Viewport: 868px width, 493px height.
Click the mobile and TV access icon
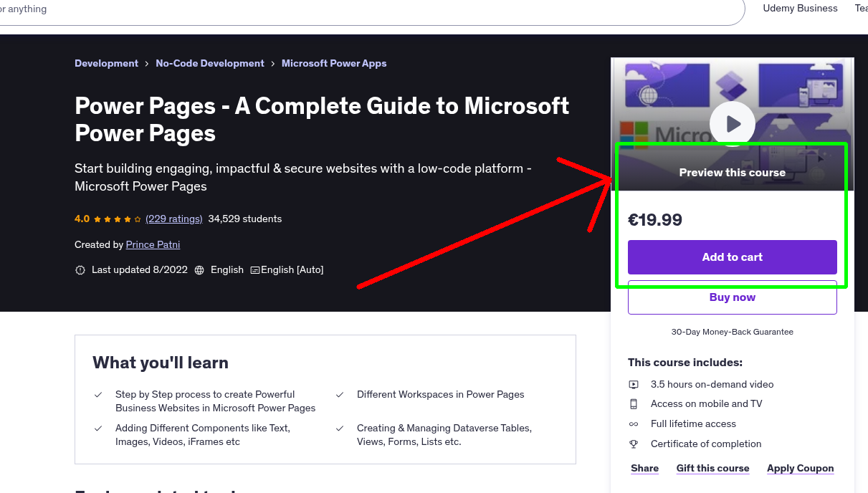(x=634, y=403)
